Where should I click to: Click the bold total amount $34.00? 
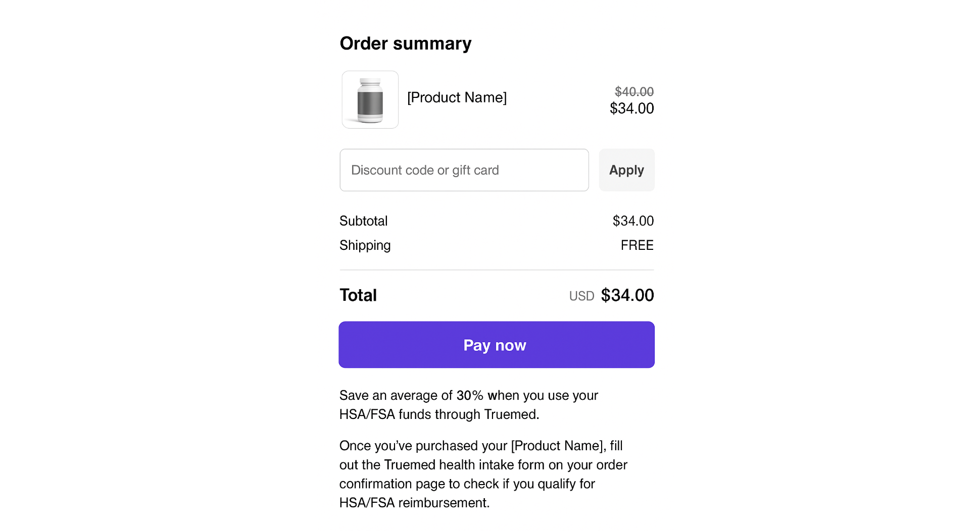[x=627, y=295]
